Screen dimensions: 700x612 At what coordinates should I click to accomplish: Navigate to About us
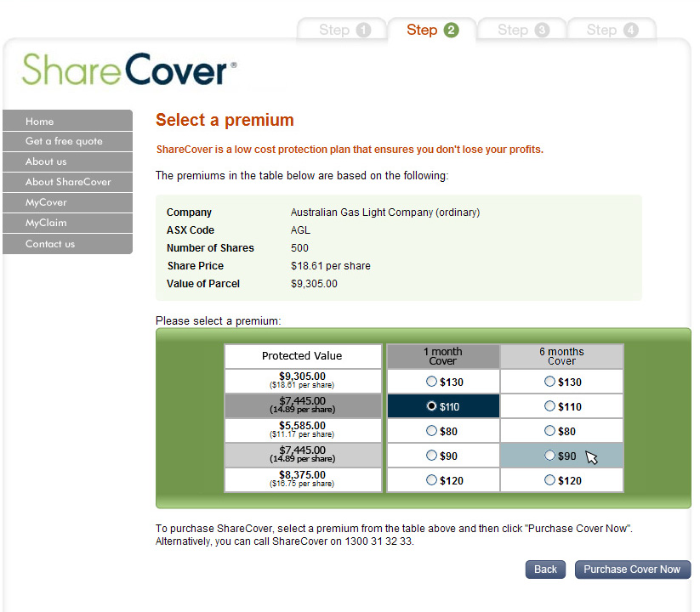coord(67,161)
